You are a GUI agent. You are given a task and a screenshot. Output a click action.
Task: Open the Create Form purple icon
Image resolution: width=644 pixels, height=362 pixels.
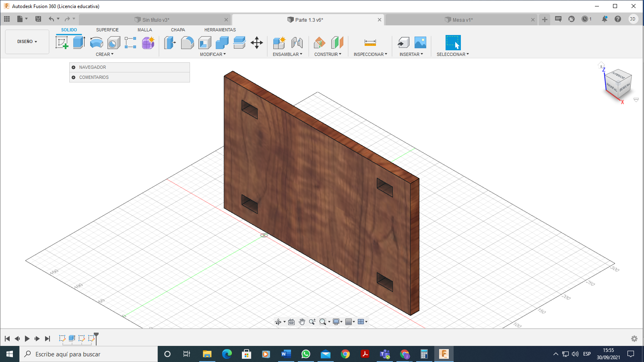click(148, 42)
